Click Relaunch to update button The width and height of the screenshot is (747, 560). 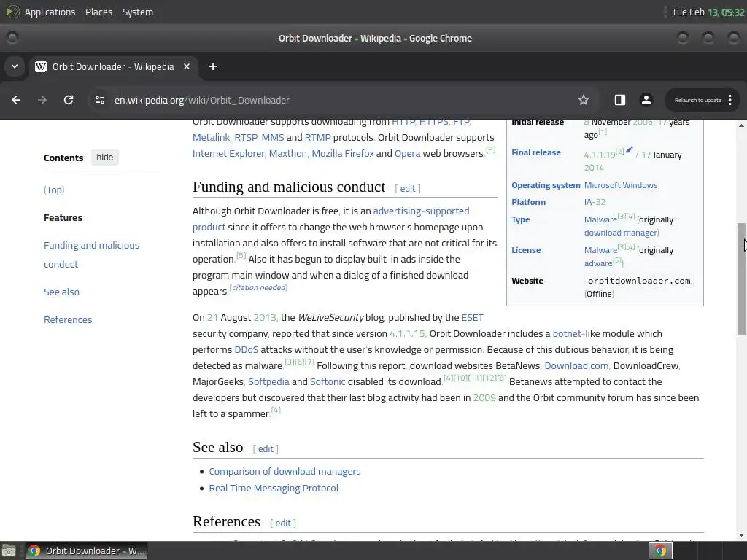(x=697, y=100)
